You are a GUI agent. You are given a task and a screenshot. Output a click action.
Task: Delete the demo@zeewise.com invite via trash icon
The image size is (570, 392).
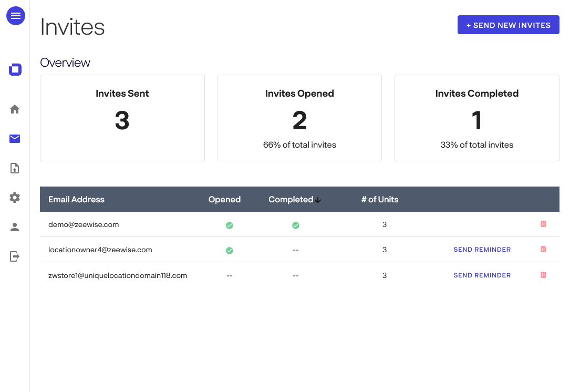543,224
